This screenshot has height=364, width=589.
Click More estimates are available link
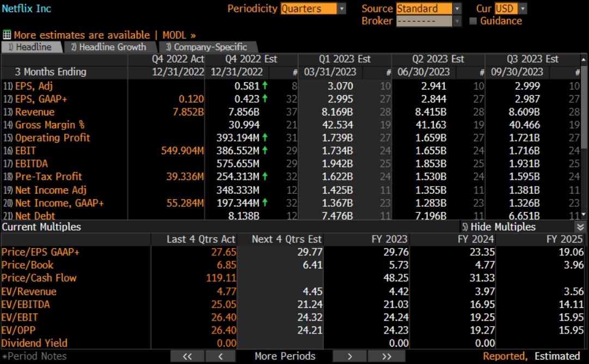82,35
